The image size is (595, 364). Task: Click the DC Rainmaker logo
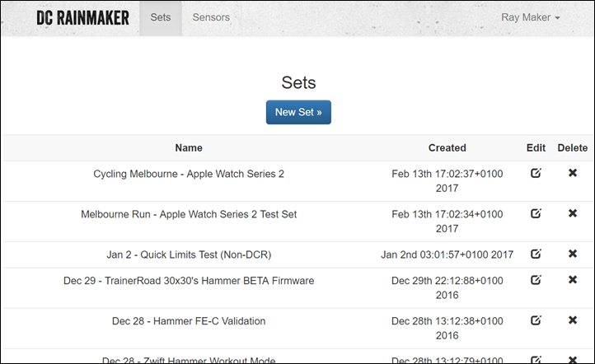pos(82,18)
